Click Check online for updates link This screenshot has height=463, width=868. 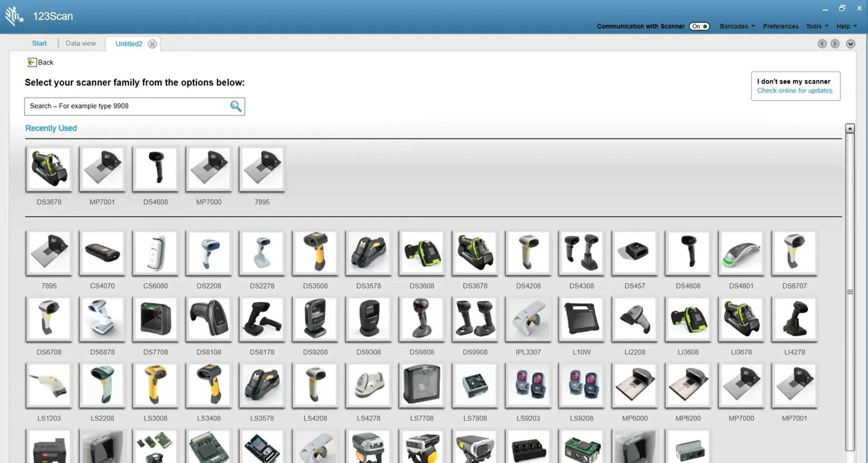(795, 90)
